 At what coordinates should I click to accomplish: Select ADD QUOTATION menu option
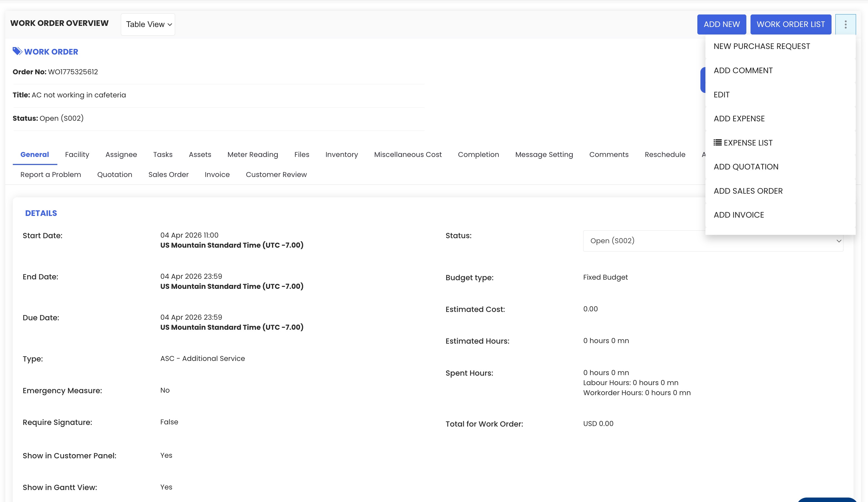point(746,167)
